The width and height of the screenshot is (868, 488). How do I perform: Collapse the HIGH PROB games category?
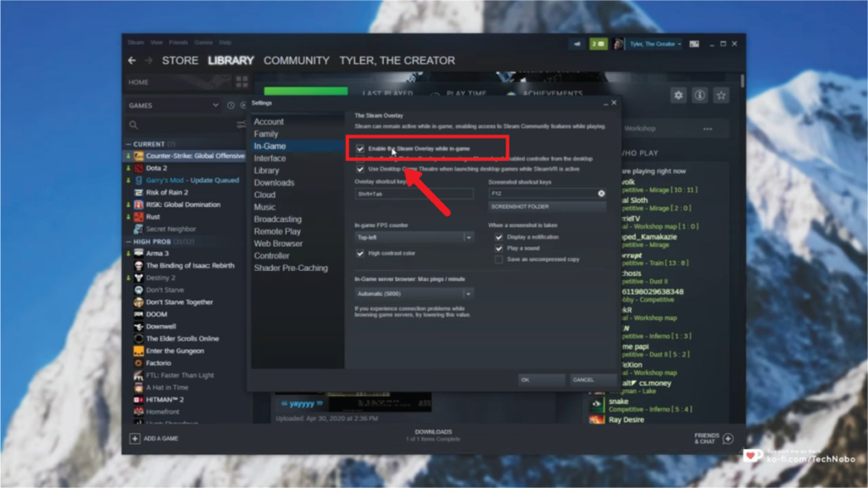(129, 241)
